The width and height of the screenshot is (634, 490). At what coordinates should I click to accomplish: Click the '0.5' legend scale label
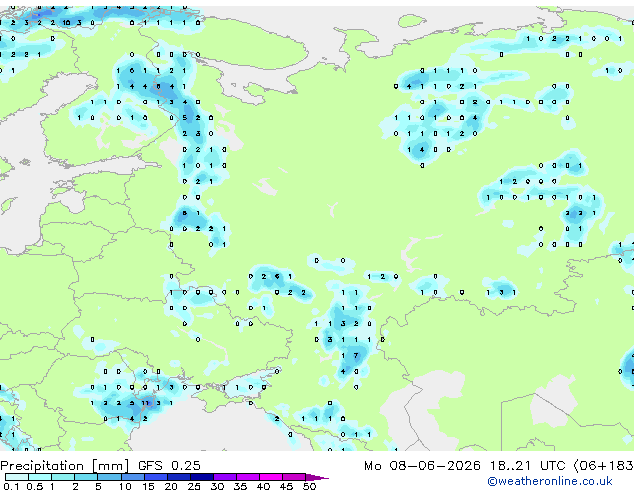[35, 486]
